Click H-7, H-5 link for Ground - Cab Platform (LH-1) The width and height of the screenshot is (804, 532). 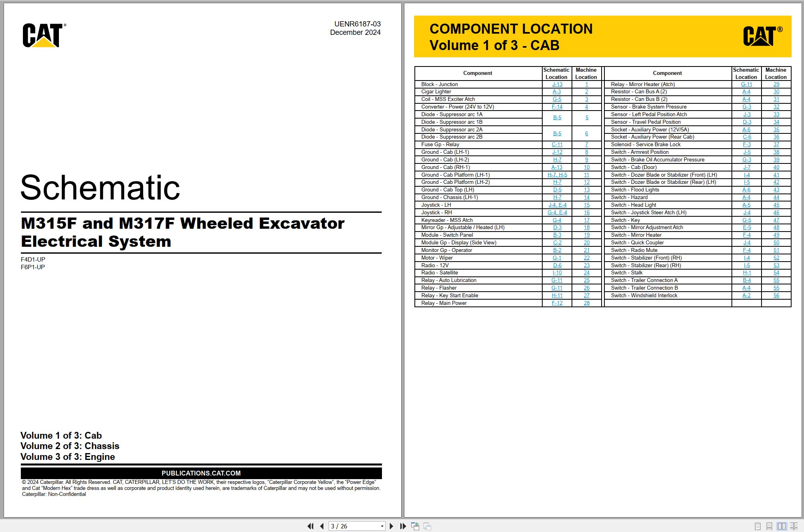pos(557,175)
